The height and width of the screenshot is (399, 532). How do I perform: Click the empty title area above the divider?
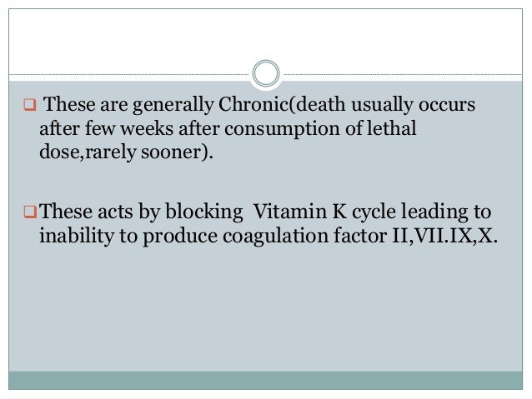coord(266,37)
